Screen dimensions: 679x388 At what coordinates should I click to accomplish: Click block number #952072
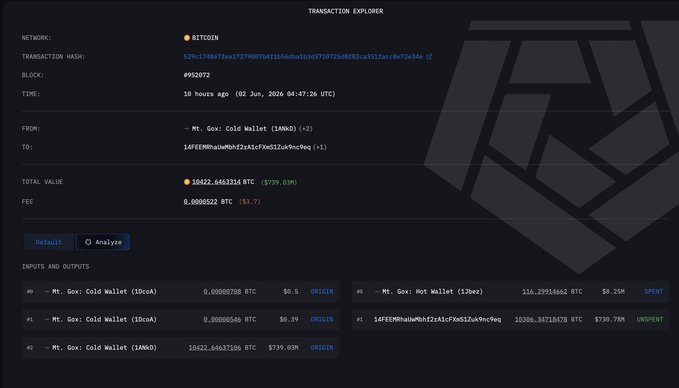pyautogui.click(x=197, y=75)
